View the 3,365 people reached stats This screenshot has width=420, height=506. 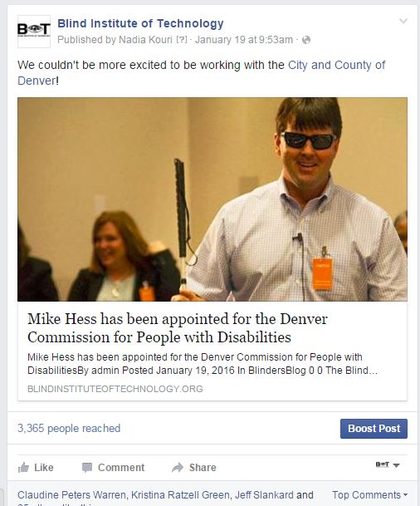pos(69,428)
